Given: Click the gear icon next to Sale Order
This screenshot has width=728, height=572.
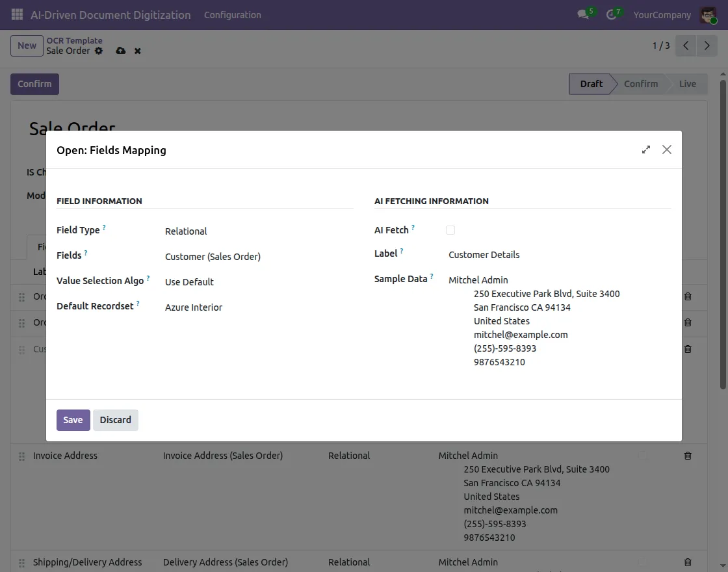Looking at the screenshot, I should [99, 51].
